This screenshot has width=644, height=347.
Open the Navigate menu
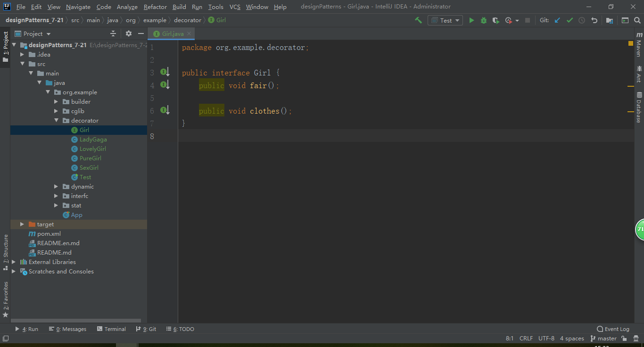coord(78,7)
